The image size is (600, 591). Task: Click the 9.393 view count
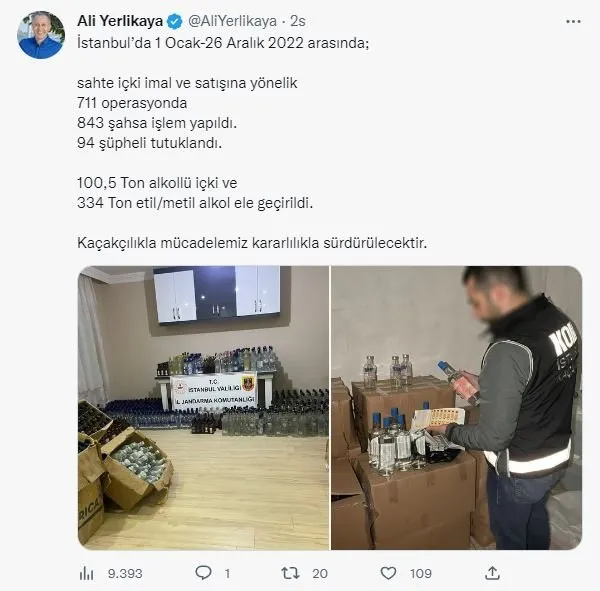click(125, 573)
